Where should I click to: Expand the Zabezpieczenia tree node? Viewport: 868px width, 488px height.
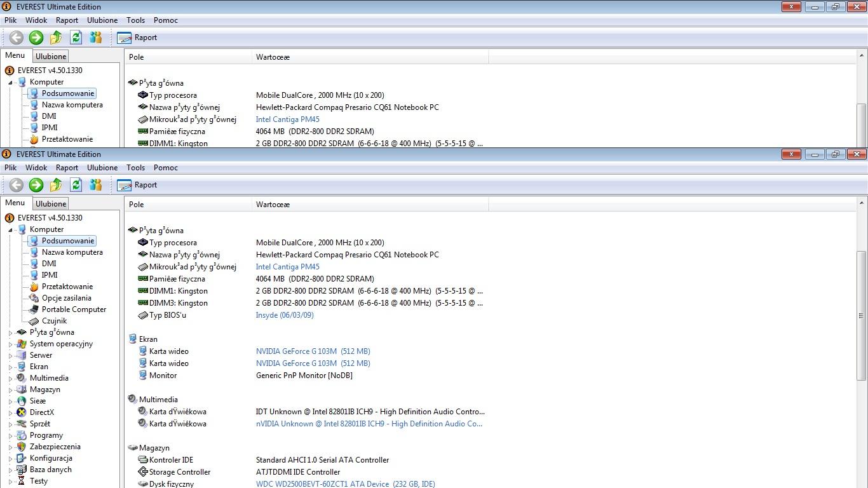[11, 447]
